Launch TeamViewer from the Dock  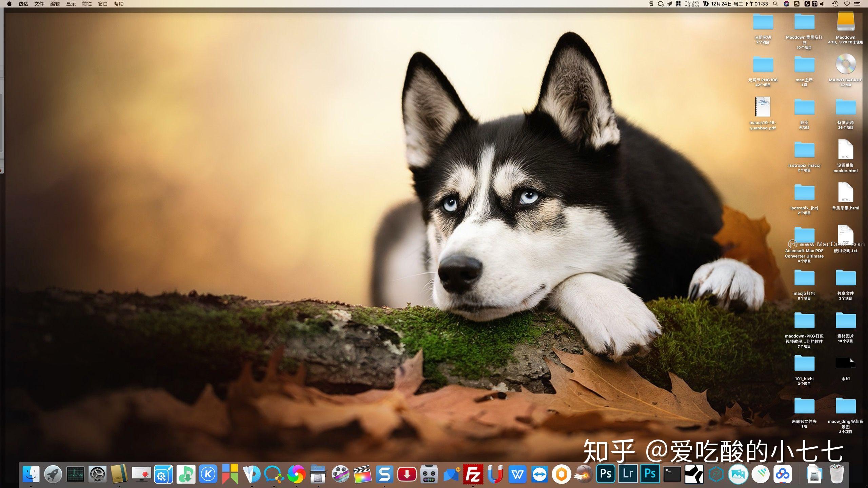tap(539, 474)
